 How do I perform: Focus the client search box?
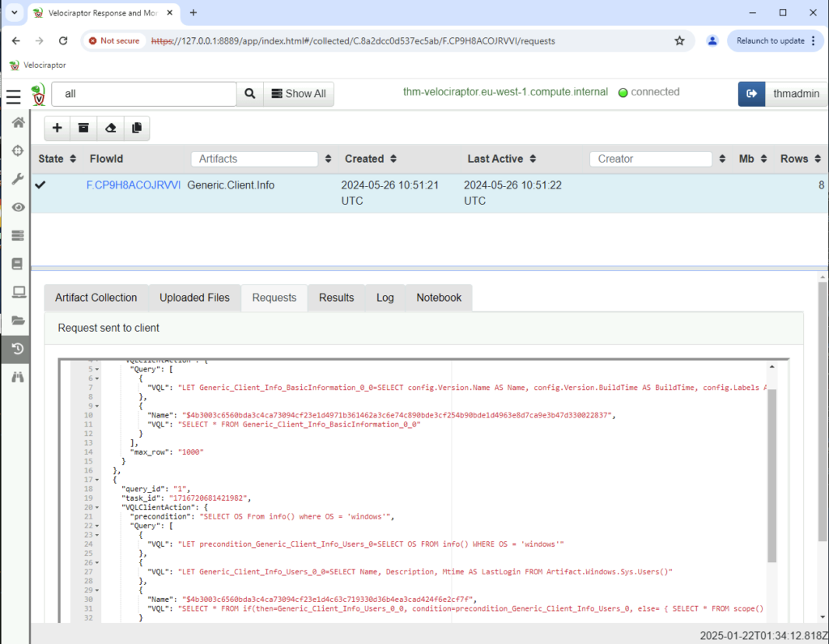click(x=144, y=94)
